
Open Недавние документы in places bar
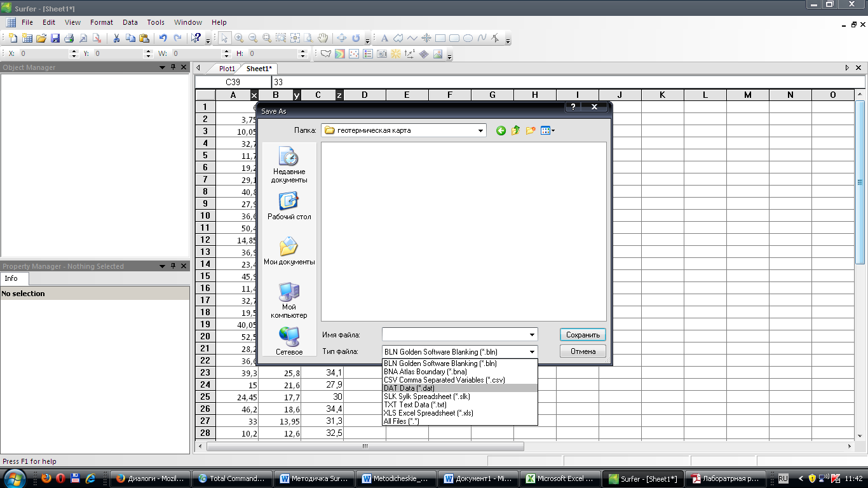[x=289, y=165]
